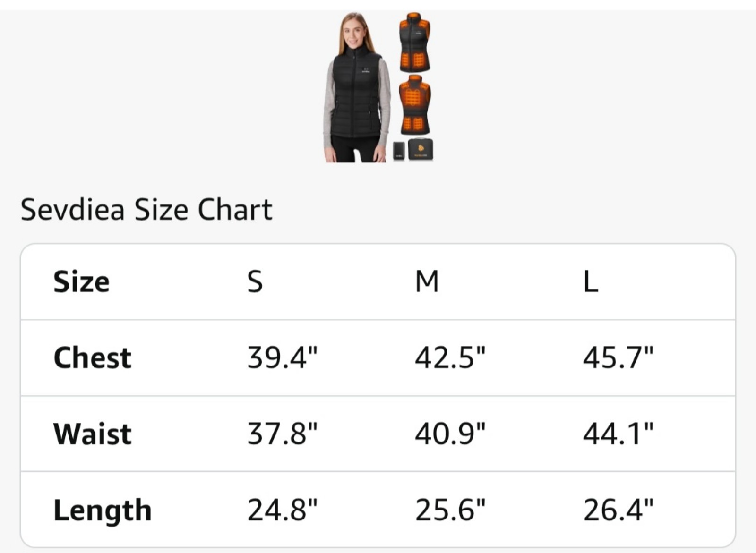Viewport: 756px width, 553px height.
Task: Tap the 42.5" chest value for M
Action: pos(450,357)
